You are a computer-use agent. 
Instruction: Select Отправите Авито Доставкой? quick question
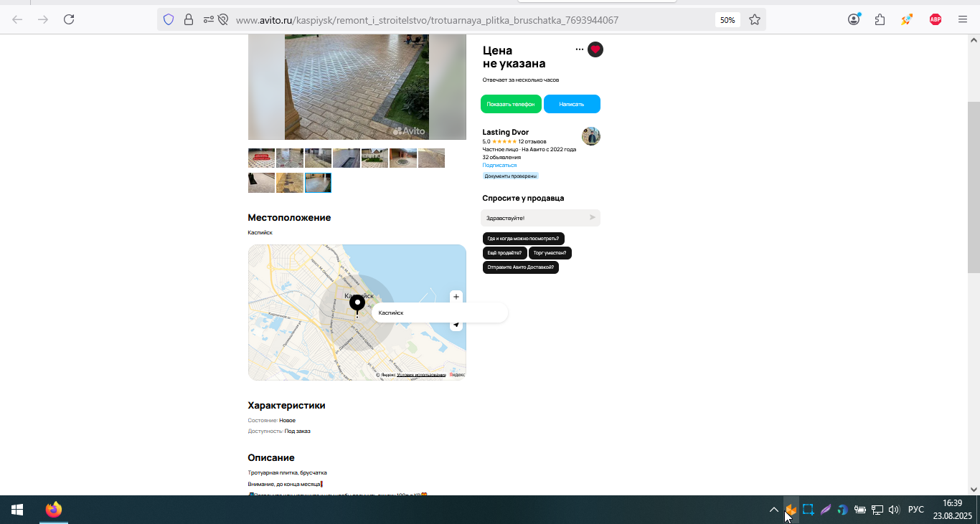click(521, 267)
